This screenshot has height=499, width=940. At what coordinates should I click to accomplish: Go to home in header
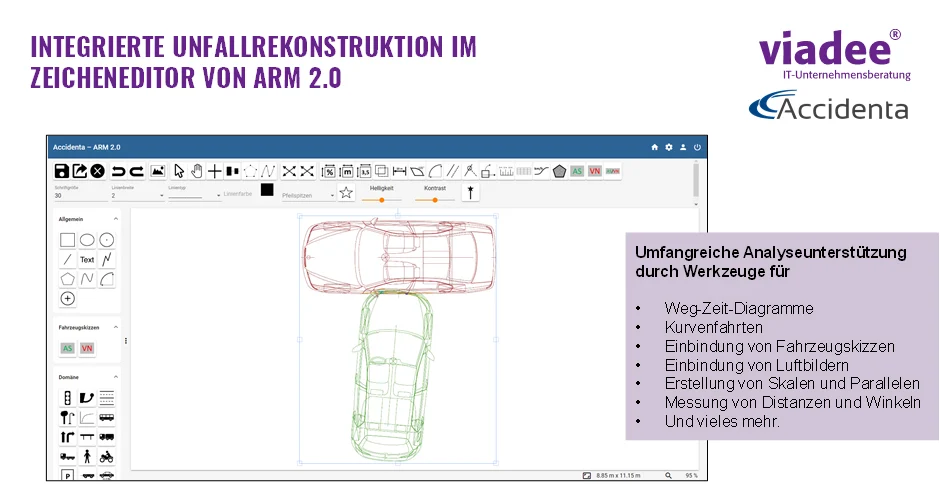click(x=655, y=147)
